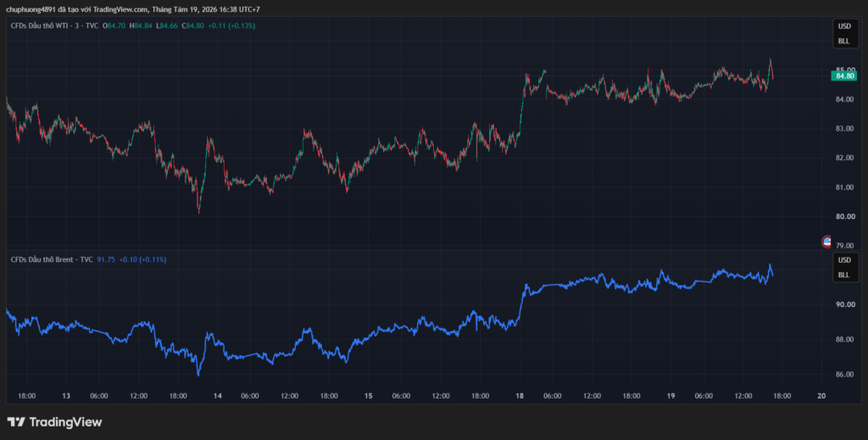
Task: Select the CFDs Dầu thô WTI chart title
Action: pyautogui.click(x=54, y=25)
